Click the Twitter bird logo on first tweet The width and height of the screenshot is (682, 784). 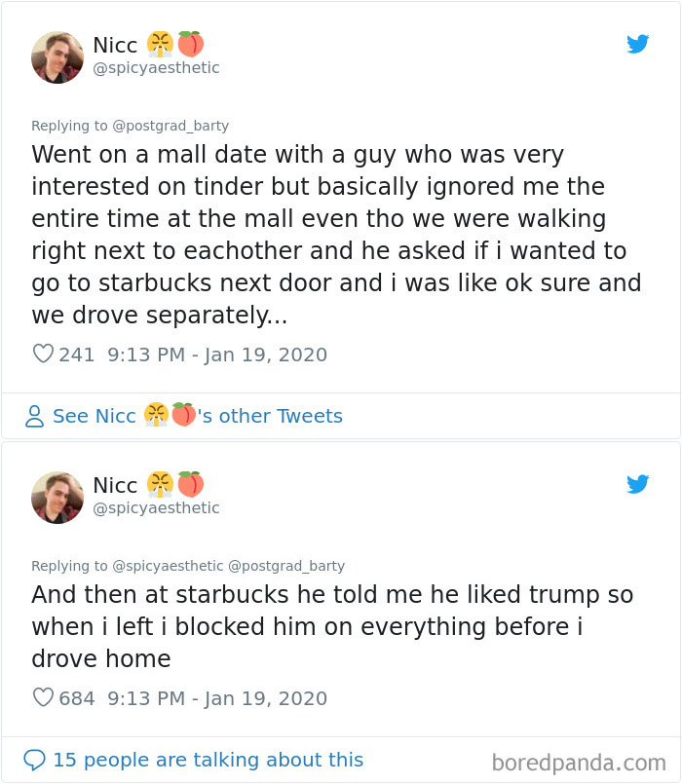[639, 44]
